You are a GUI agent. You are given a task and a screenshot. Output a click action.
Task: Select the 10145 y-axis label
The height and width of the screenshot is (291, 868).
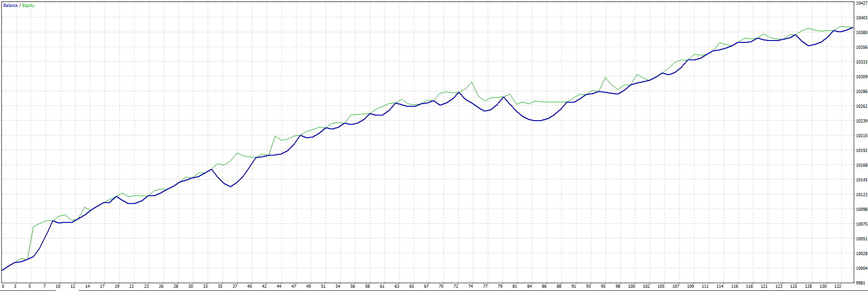click(861, 180)
